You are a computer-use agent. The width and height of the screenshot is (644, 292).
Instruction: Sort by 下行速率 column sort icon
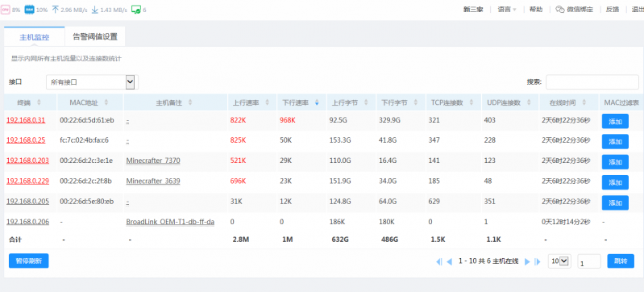[x=317, y=102]
